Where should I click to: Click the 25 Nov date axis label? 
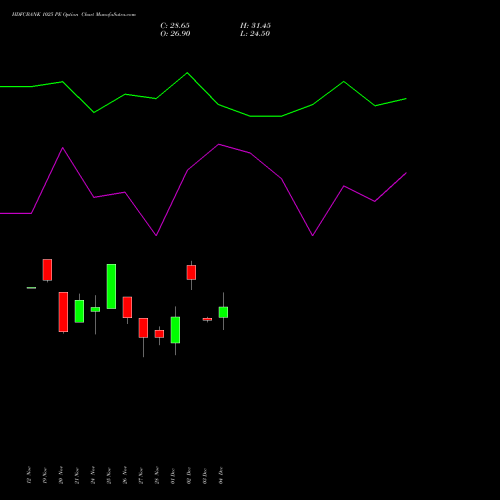click(x=109, y=475)
